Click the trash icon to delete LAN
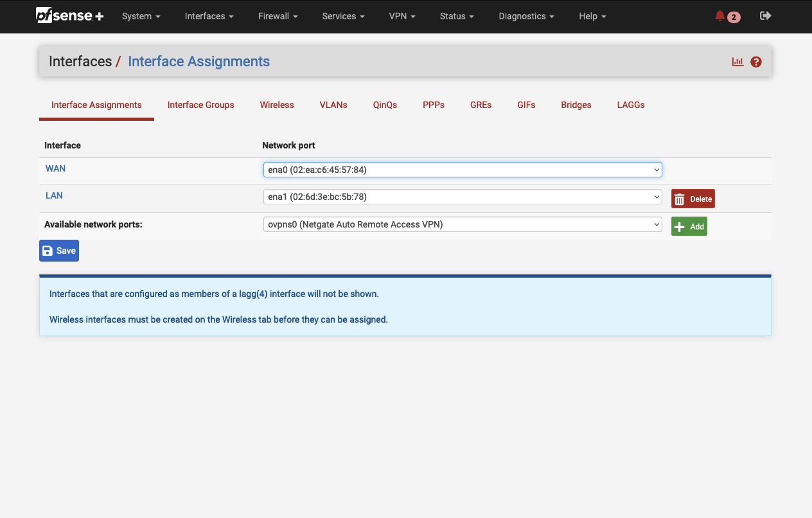Screen dimensions: 812x518 tap(681, 198)
